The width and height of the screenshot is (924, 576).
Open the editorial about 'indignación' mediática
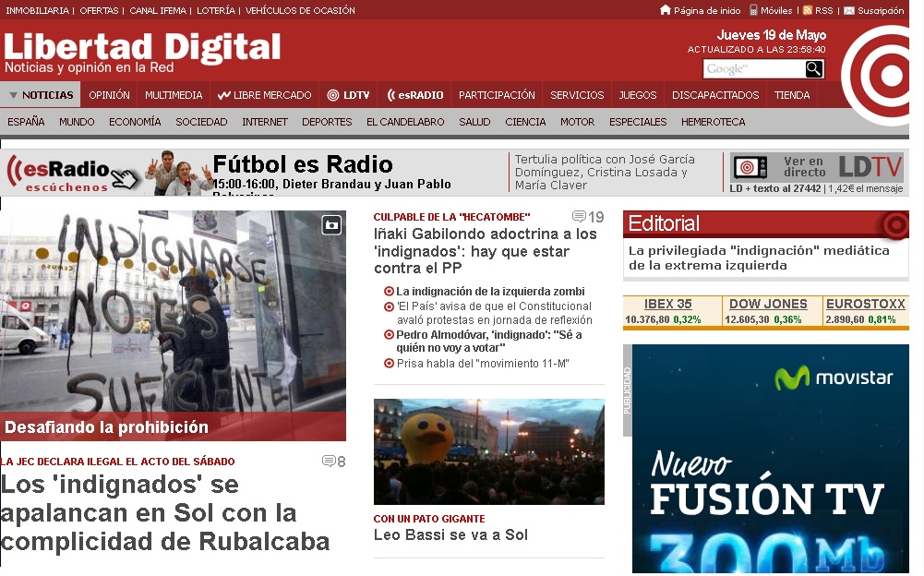coord(759,258)
